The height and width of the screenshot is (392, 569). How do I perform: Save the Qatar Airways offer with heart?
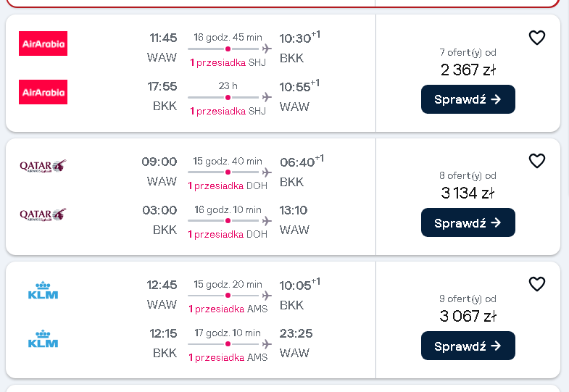(x=536, y=161)
